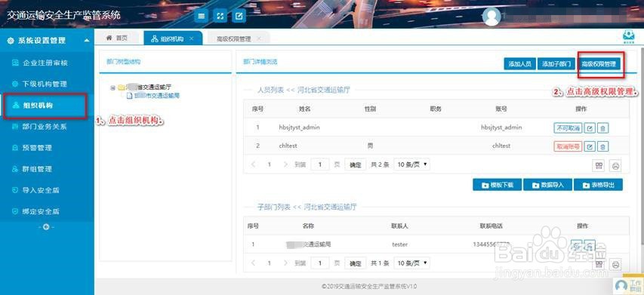Screen dimensions: 644x295
Task: Switch to the 高级权限管理 tab
Action: click(x=234, y=39)
